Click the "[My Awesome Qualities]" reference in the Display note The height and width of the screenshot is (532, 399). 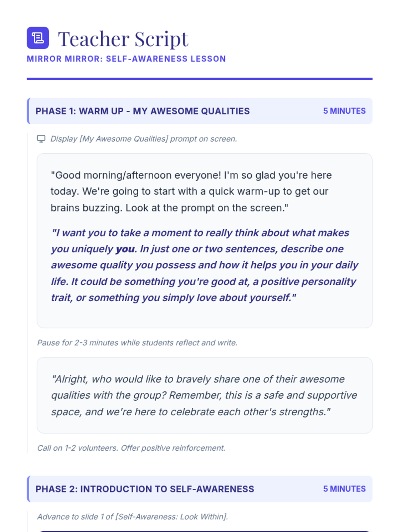coord(124,139)
